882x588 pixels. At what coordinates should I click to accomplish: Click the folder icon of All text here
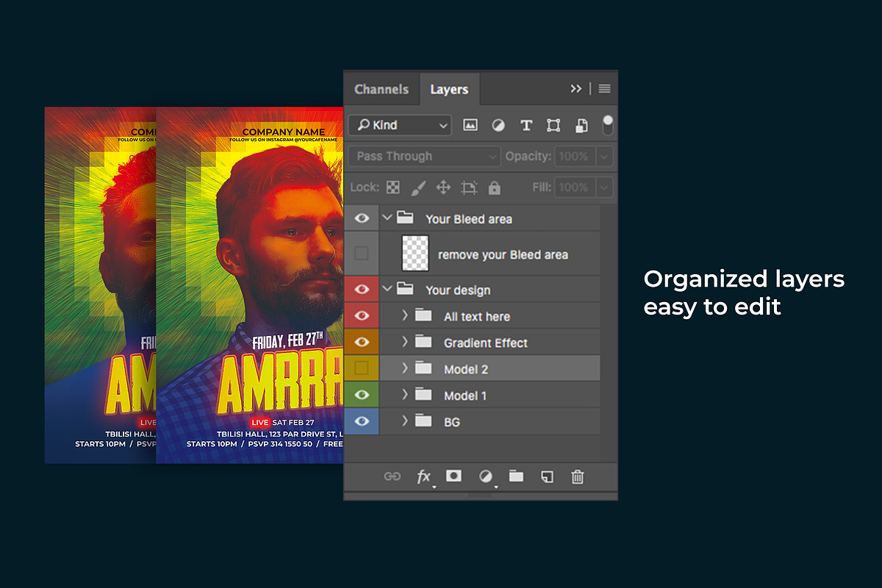point(423,316)
